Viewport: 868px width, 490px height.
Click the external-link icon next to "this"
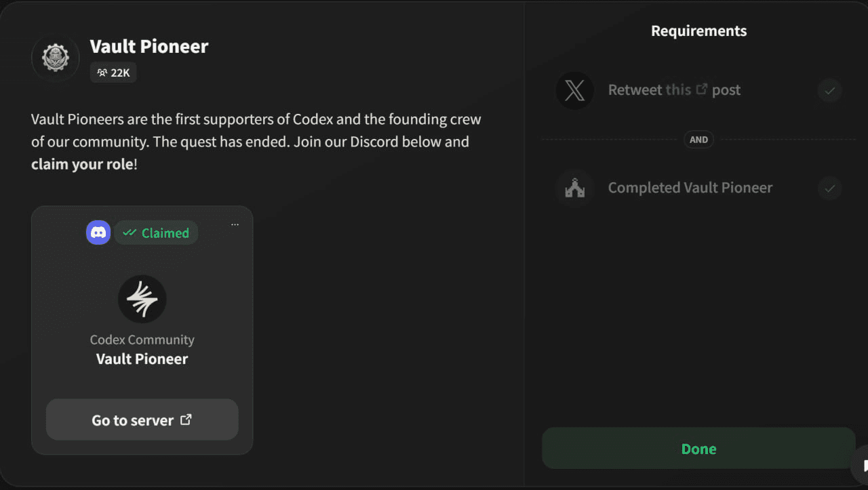click(x=702, y=89)
